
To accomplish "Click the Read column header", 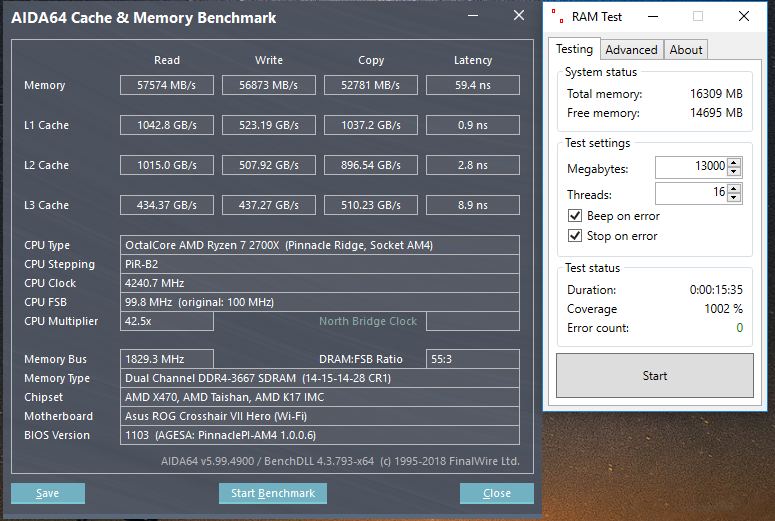I will click(x=167, y=60).
